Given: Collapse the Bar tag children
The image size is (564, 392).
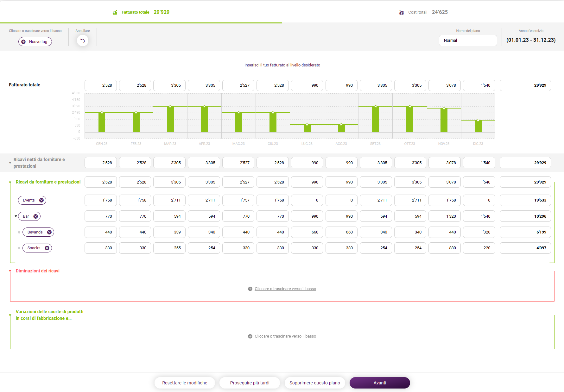Looking at the screenshot, I should pos(16,216).
